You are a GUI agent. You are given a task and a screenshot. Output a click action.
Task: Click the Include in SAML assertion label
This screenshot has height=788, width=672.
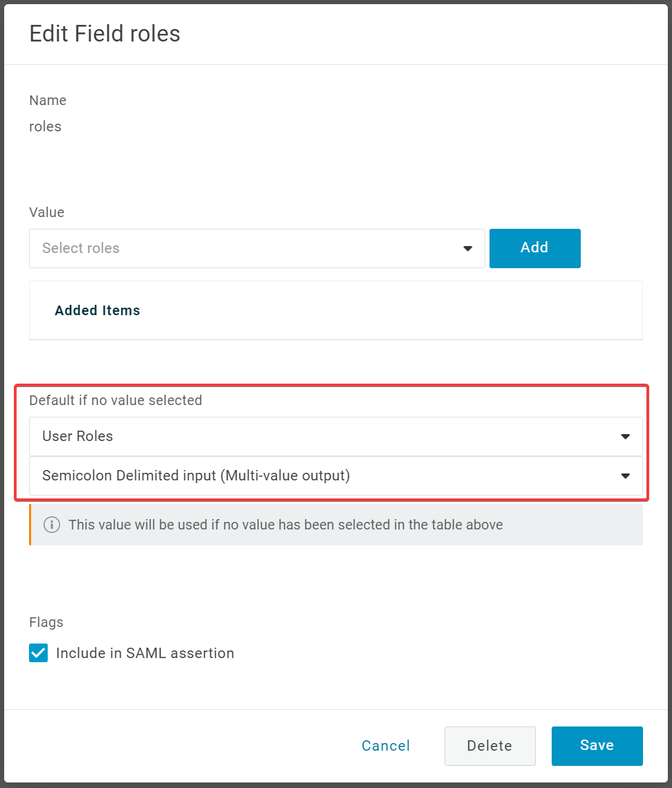[145, 653]
